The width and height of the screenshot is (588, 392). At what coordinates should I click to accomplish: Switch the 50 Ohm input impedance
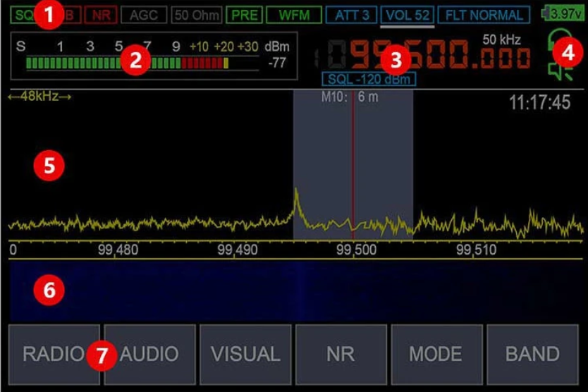(x=197, y=15)
